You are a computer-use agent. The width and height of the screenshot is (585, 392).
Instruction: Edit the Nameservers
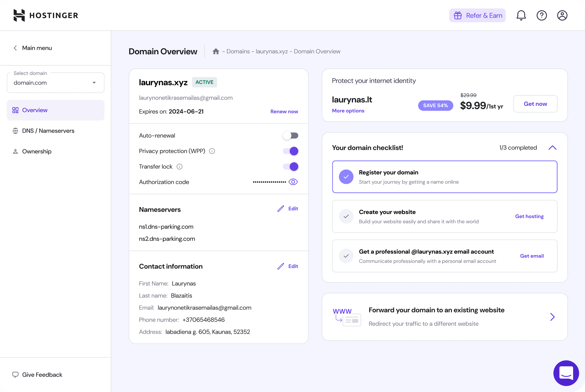[x=293, y=209]
